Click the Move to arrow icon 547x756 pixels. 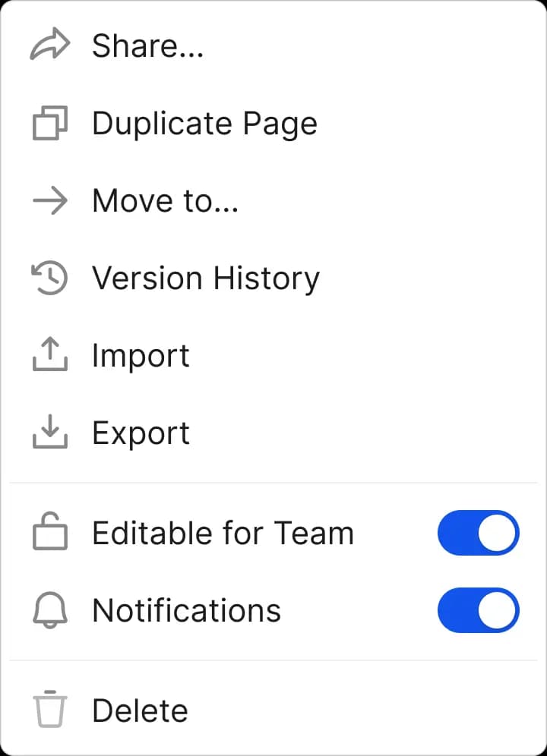pos(50,201)
